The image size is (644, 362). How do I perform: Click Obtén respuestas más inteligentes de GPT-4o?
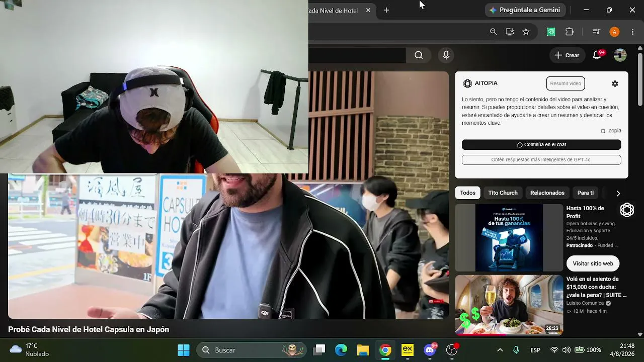pos(541,160)
